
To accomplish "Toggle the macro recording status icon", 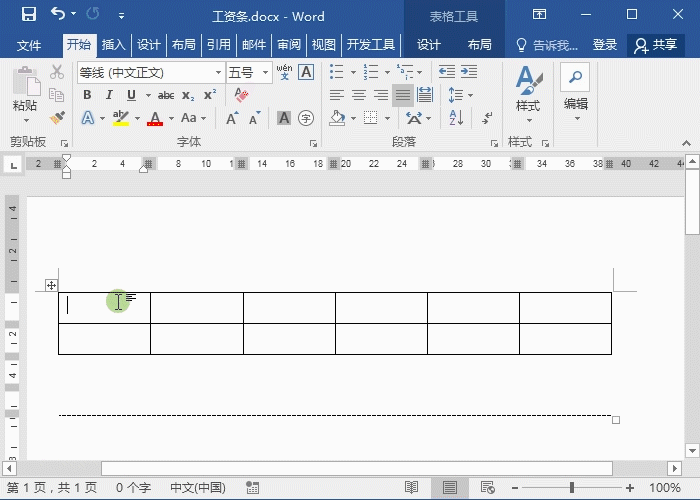I will 252,488.
